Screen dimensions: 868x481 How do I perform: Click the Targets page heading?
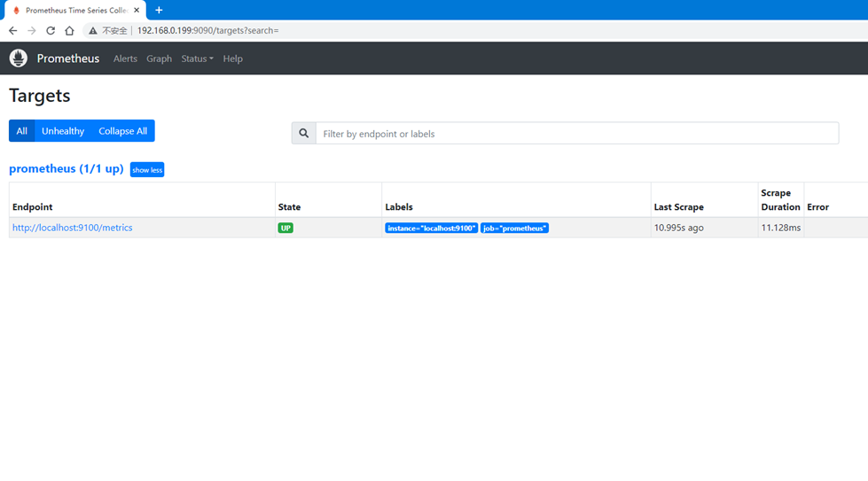coord(40,96)
